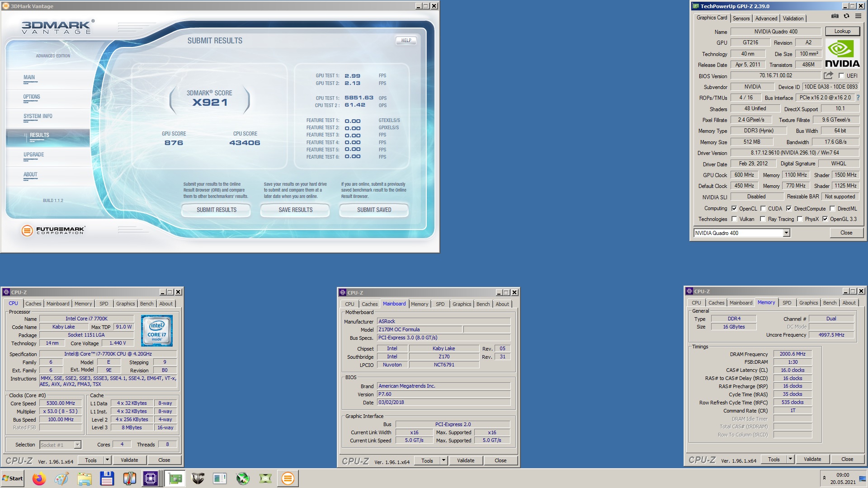Click the GPU-Z screenshot camera icon
This screenshot has height=488, width=868.
[835, 16]
